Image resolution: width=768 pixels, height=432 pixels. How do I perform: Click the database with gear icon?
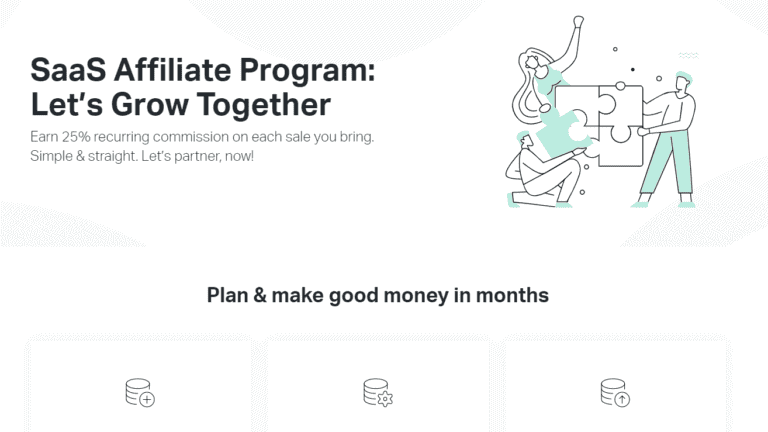tap(378, 392)
